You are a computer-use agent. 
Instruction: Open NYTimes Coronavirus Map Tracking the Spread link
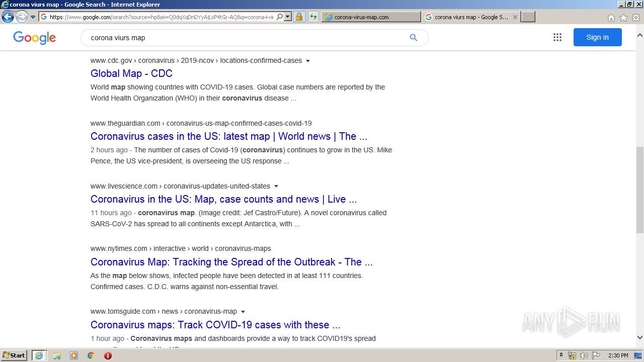click(x=231, y=262)
